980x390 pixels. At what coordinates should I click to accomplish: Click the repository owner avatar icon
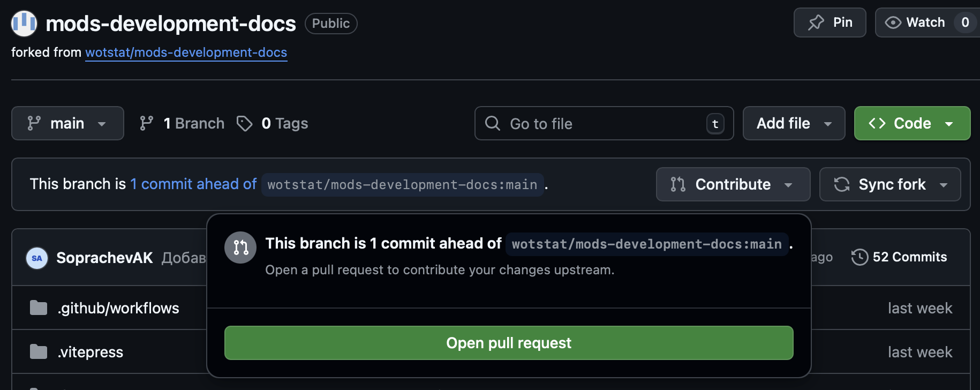click(x=24, y=24)
